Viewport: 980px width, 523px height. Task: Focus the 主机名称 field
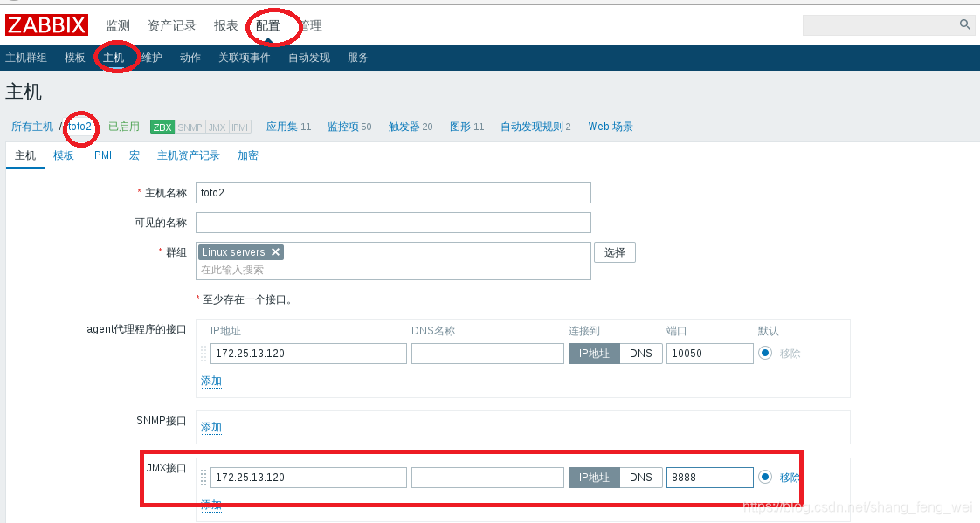point(393,193)
